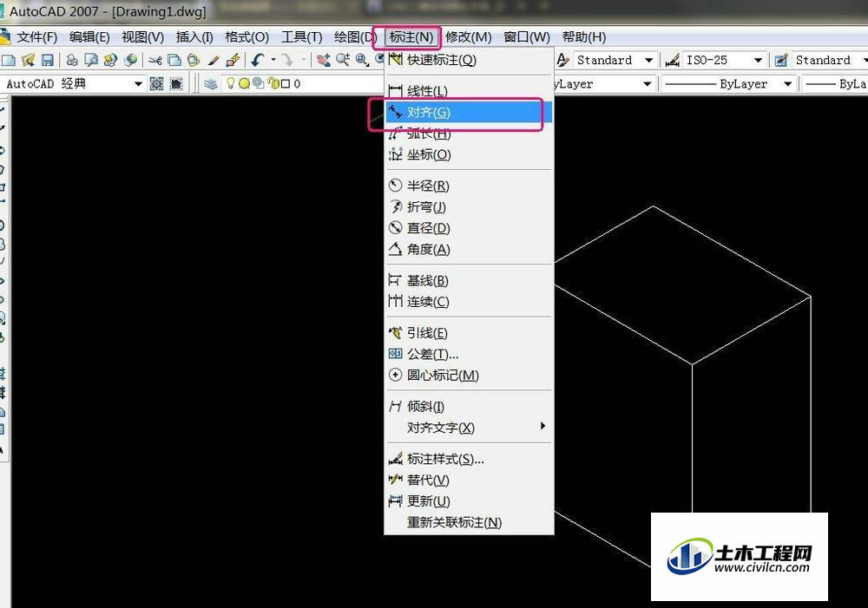Open Workspace Settings gear icon
This screenshot has width=868, height=608.
156,83
